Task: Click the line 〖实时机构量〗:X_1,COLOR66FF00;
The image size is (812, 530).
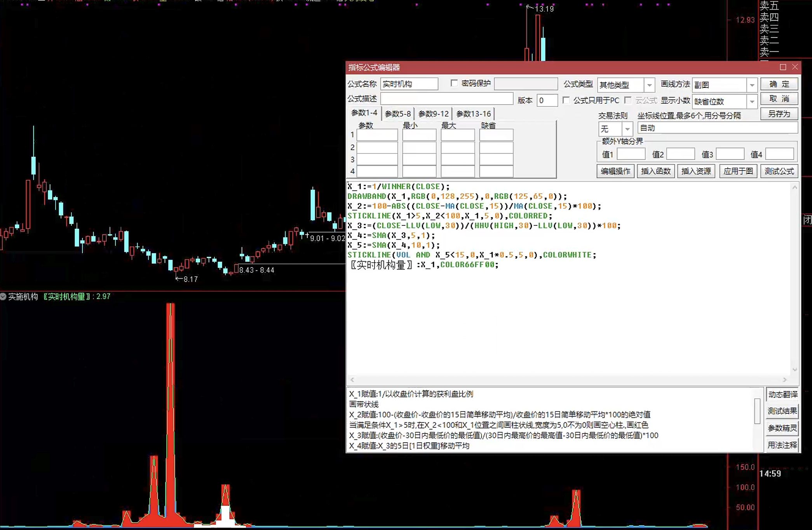Action: tap(423, 265)
